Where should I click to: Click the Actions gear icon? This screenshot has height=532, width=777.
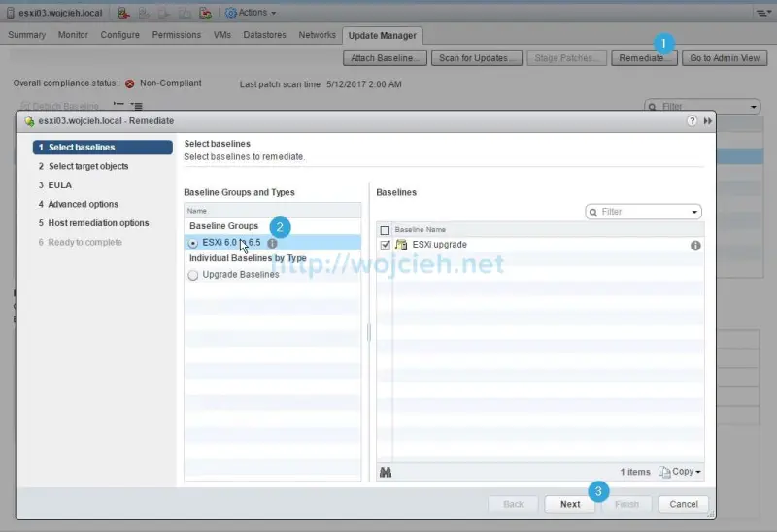(x=230, y=13)
